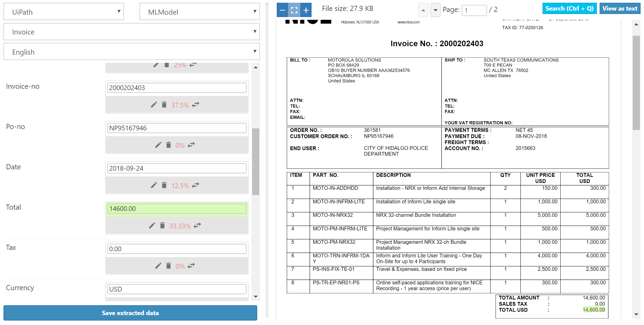Click the Date input field
Image resolution: width=644 pixels, height=325 pixels.
(x=177, y=168)
